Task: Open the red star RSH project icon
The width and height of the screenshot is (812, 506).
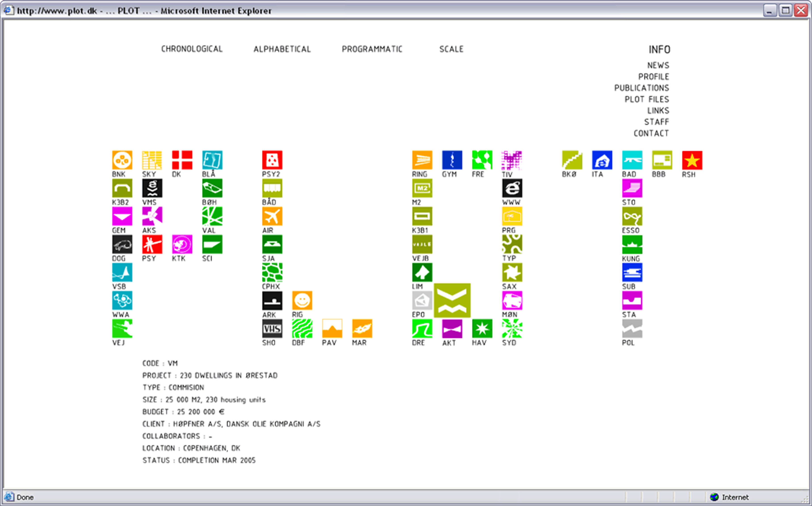Action: pos(692,160)
